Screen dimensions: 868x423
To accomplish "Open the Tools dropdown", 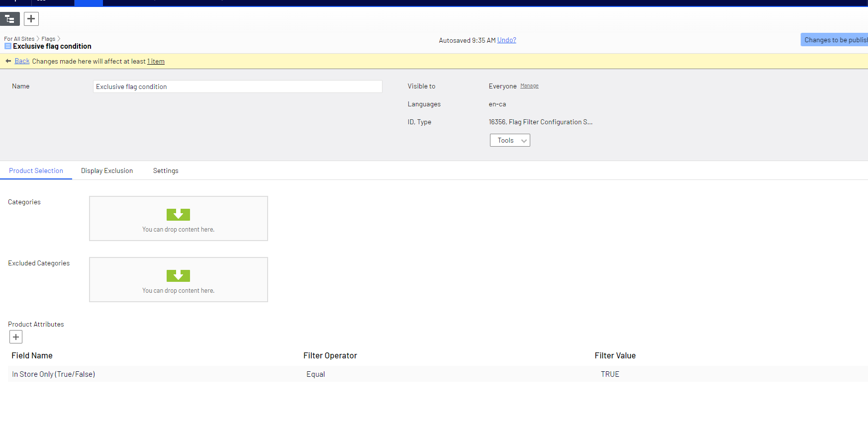I will coord(510,140).
